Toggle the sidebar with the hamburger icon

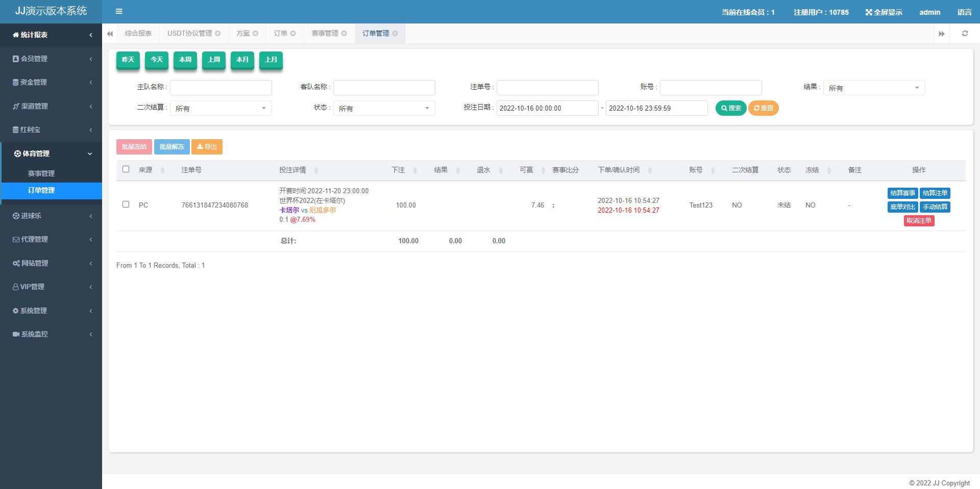click(x=119, y=11)
